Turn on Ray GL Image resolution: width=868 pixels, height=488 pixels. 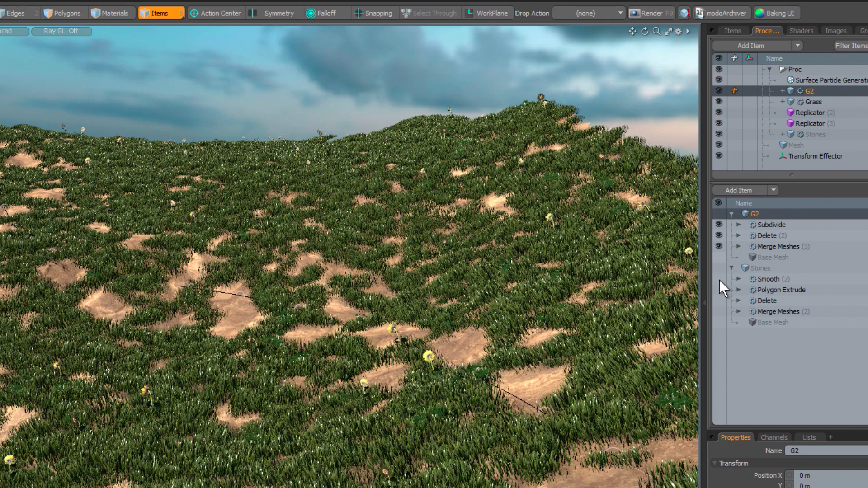pyautogui.click(x=62, y=31)
